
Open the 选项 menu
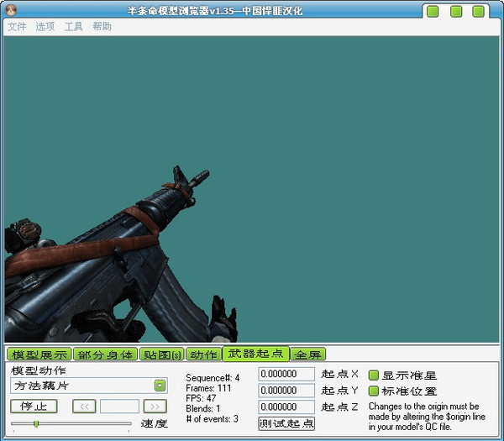pos(45,27)
